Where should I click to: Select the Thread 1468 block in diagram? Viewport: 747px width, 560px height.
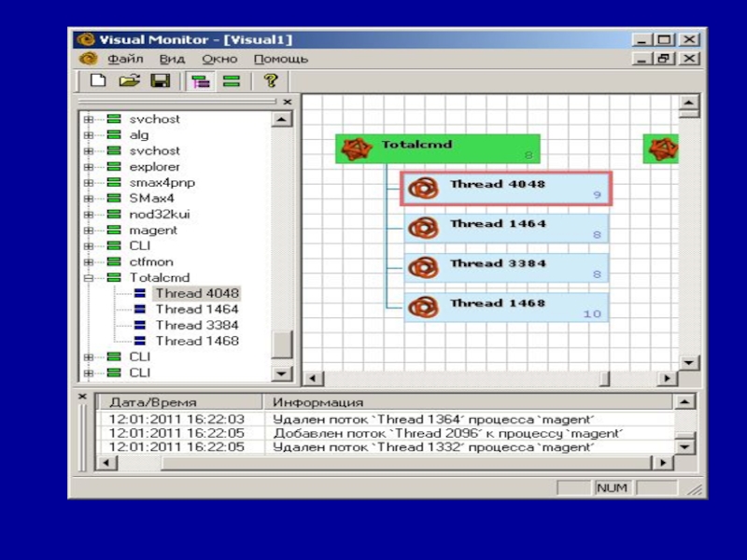[x=506, y=307]
